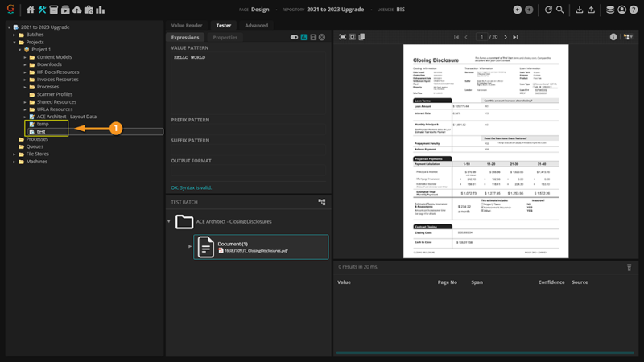Collapse the 2021 to 2023 Upgrade root node
The height and width of the screenshot is (362, 644).
tap(9, 27)
